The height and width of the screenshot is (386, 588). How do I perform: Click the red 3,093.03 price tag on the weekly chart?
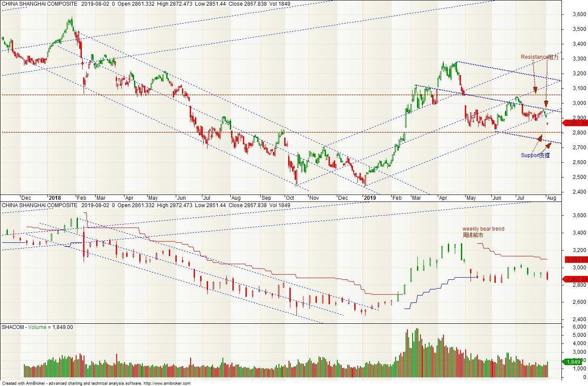click(x=577, y=260)
